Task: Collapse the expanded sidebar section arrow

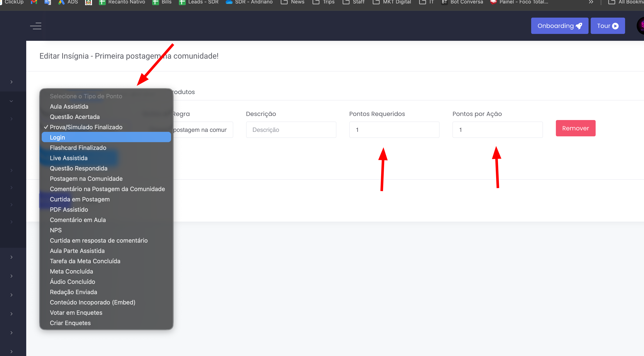Action: click(11, 101)
